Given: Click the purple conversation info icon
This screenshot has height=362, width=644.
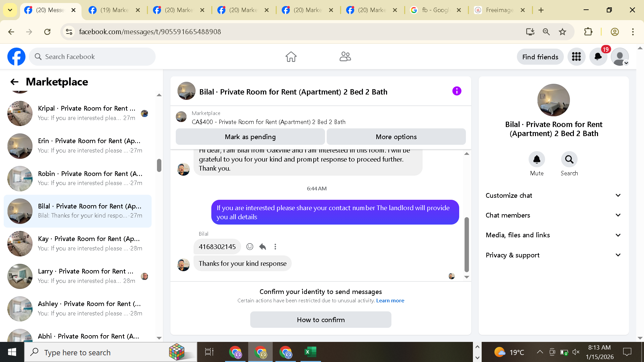Looking at the screenshot, I should [x=457, y=91].
